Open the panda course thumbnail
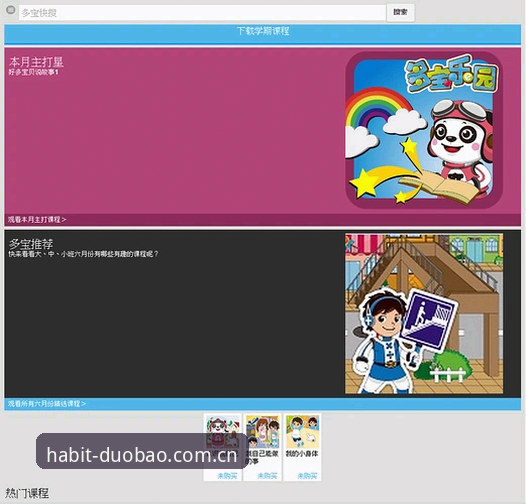This screenshot has height=504, width=526. pos(223,432)
